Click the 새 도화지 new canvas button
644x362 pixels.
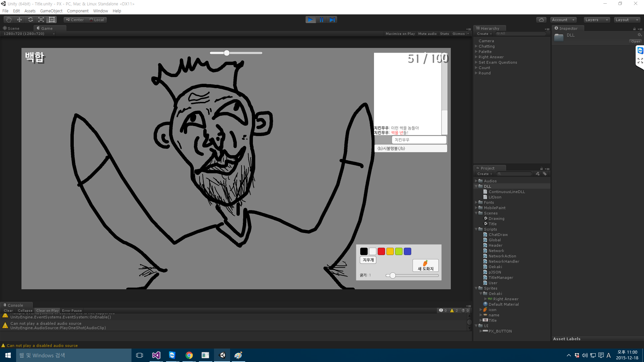(x=426, y=265)
